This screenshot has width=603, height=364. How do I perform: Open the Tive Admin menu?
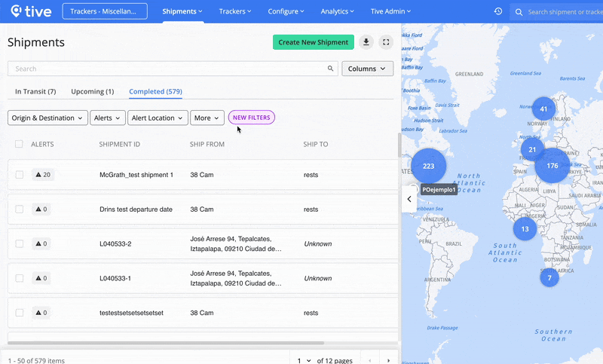tap(390, 11)
